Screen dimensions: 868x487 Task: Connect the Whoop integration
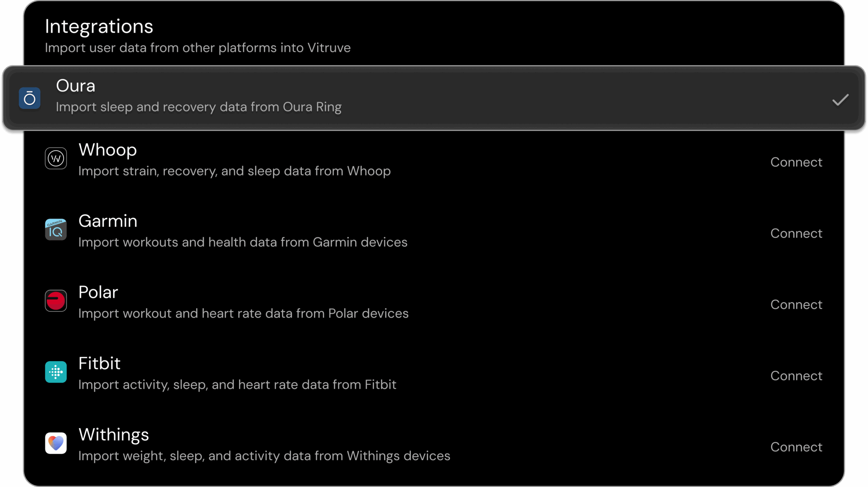(796, 162)
